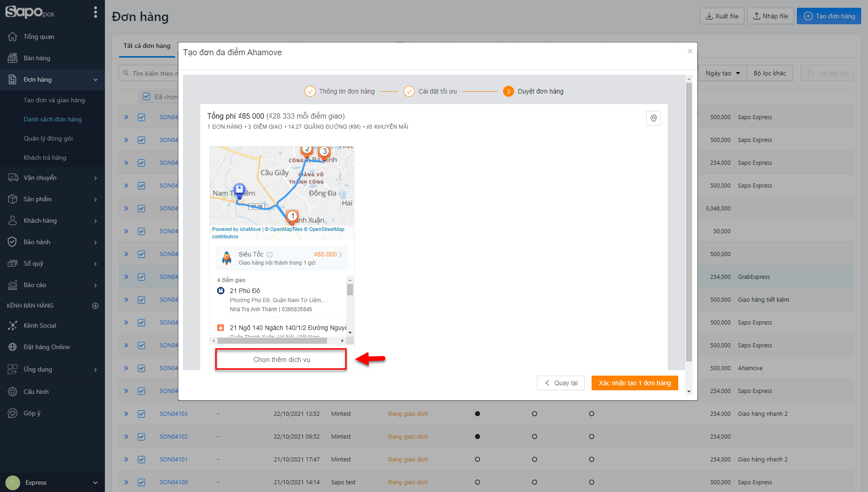868x492 pixels.
Task: Open the Kênh Social network icon
Action: click(13, 325)
